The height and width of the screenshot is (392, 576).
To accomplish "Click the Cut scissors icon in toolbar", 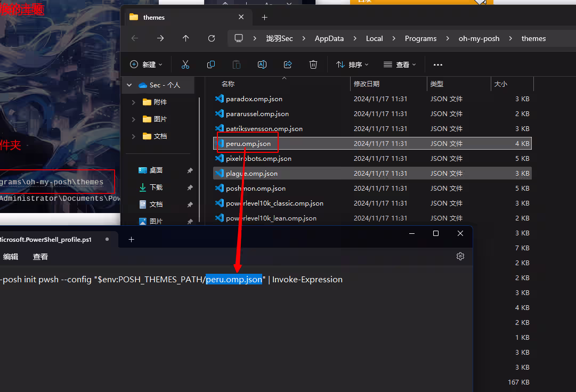I will tap(185, 64).
